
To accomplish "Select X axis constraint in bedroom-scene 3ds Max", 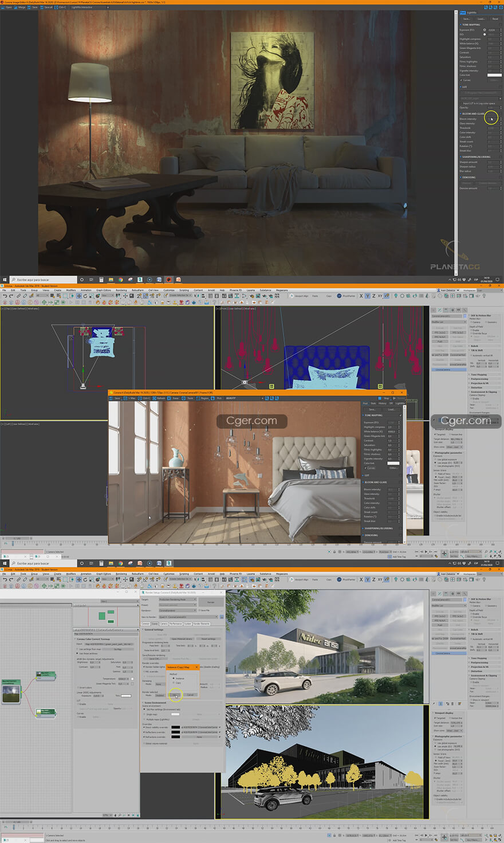I will (x=361, y=296).
